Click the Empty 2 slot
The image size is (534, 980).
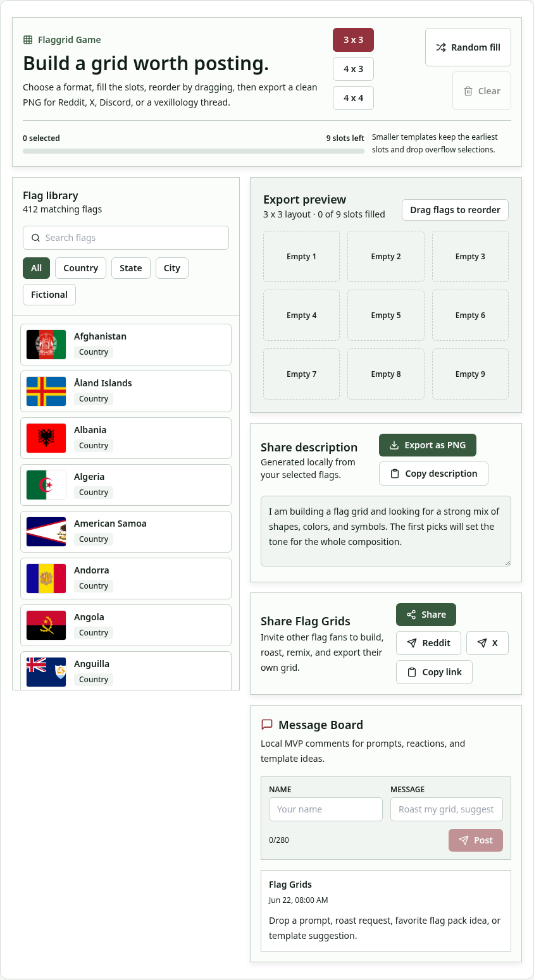point(386,256)
